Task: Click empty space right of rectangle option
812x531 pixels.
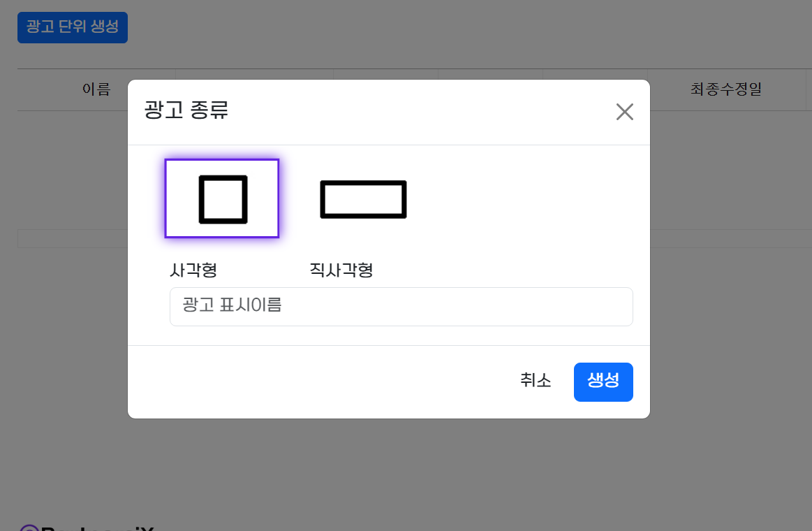Action: 518,199
